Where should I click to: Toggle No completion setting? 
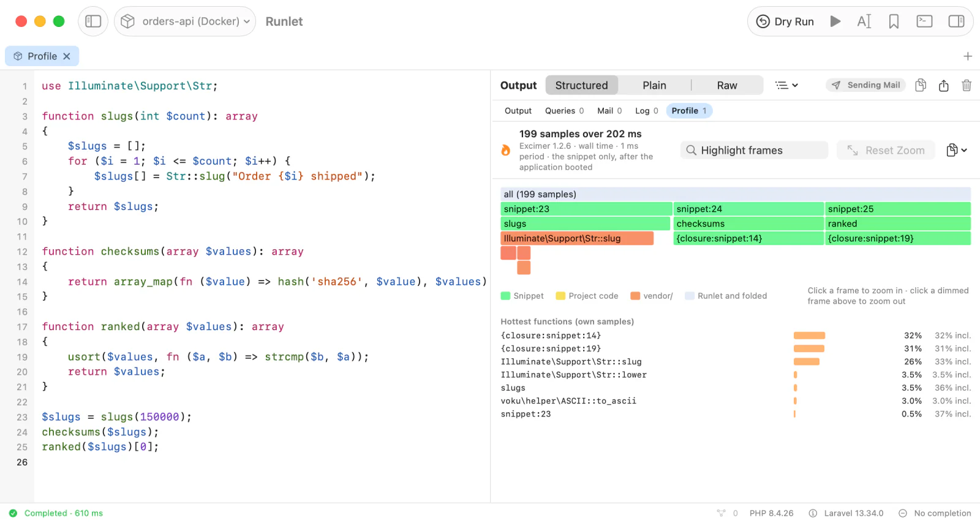pyautogui.click(x=935, y=513)
